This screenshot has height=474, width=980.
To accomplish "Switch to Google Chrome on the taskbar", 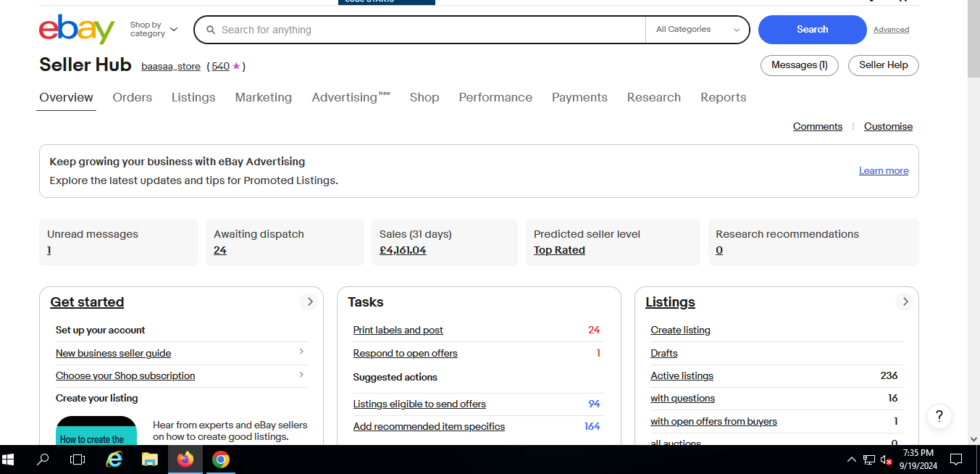I will 221,460.
